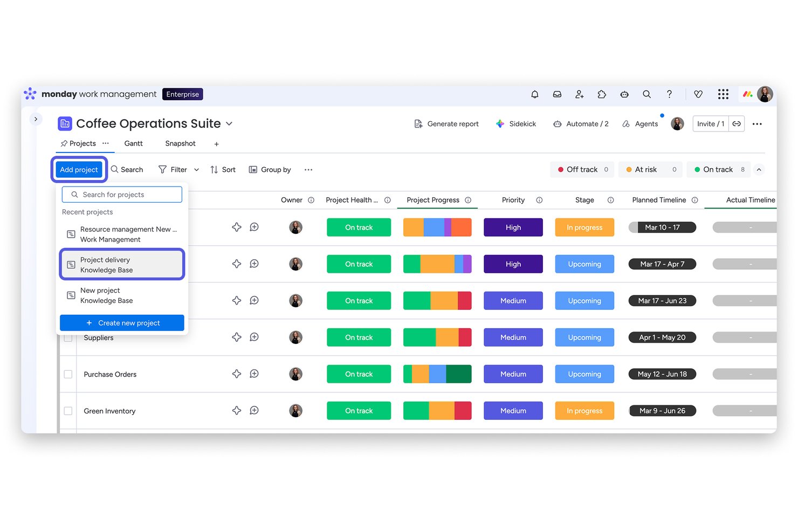Switch to the Snapshot tab

180,143
